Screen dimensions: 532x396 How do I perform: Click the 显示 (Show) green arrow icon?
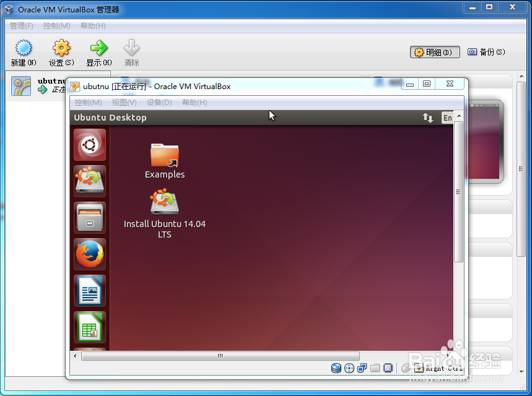[98, 48]
